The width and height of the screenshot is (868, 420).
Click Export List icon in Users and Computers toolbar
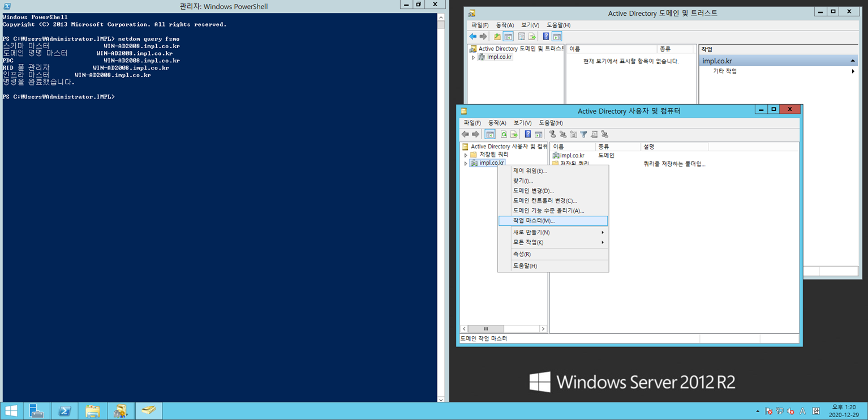point(514,134)
